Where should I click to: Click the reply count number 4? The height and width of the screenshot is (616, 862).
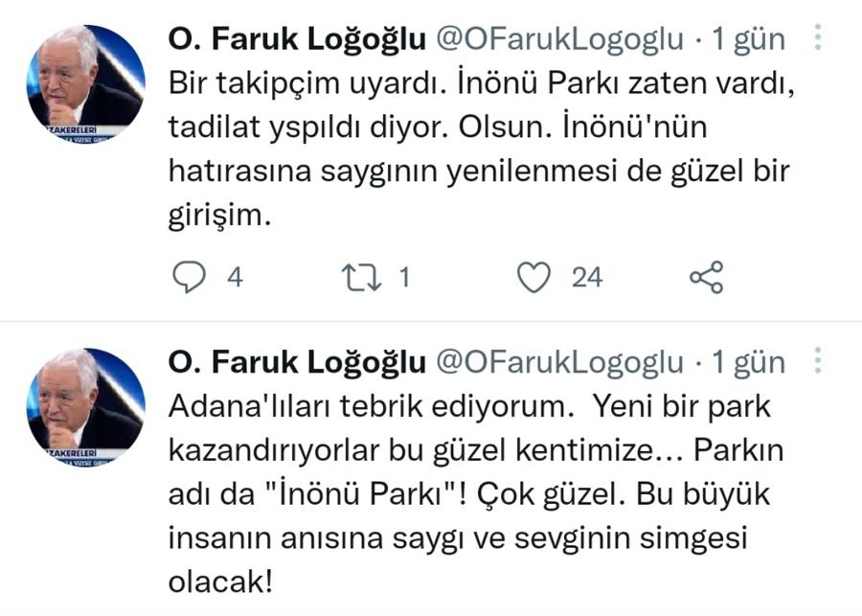(x=235, y=278)
